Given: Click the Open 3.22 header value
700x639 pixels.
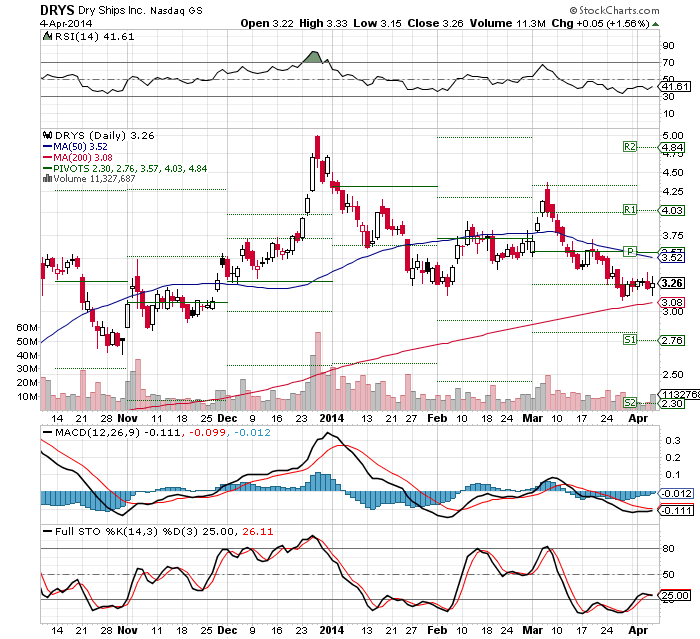Looking at the screenshot, I should click(x=267, y=23).
